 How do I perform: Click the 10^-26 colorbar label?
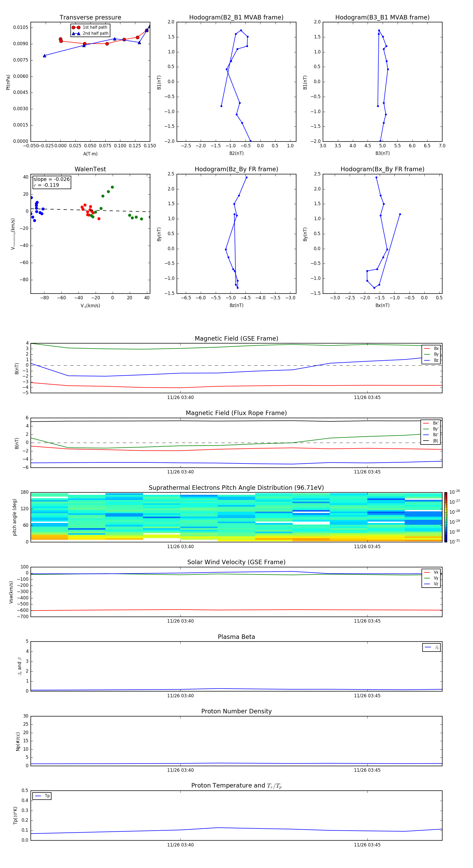point(455,492)
